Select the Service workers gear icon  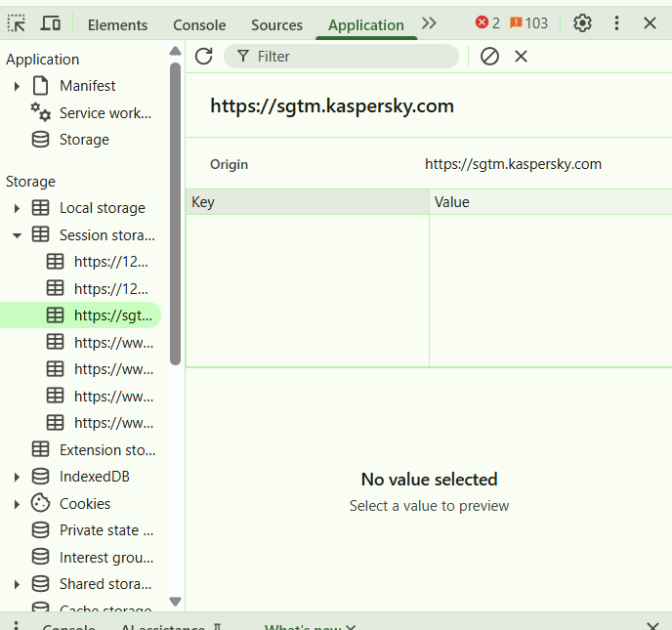pyautogui.click(x=41, y=112)
